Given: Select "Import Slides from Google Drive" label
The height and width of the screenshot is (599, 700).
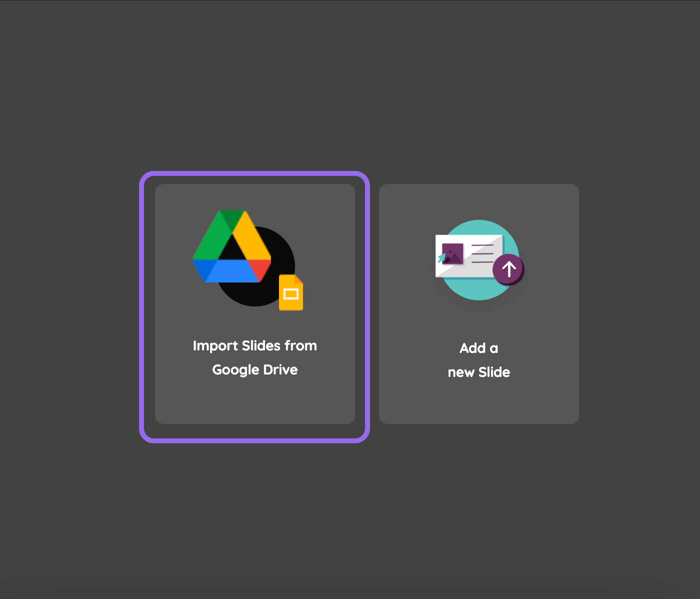Looking at the screenshot, I should point(255,357).
